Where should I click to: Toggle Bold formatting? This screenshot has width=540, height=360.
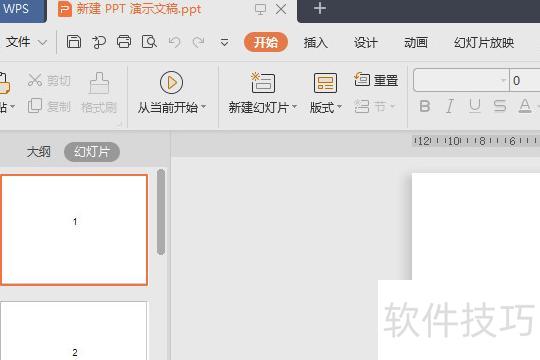(x=425, y=106)
